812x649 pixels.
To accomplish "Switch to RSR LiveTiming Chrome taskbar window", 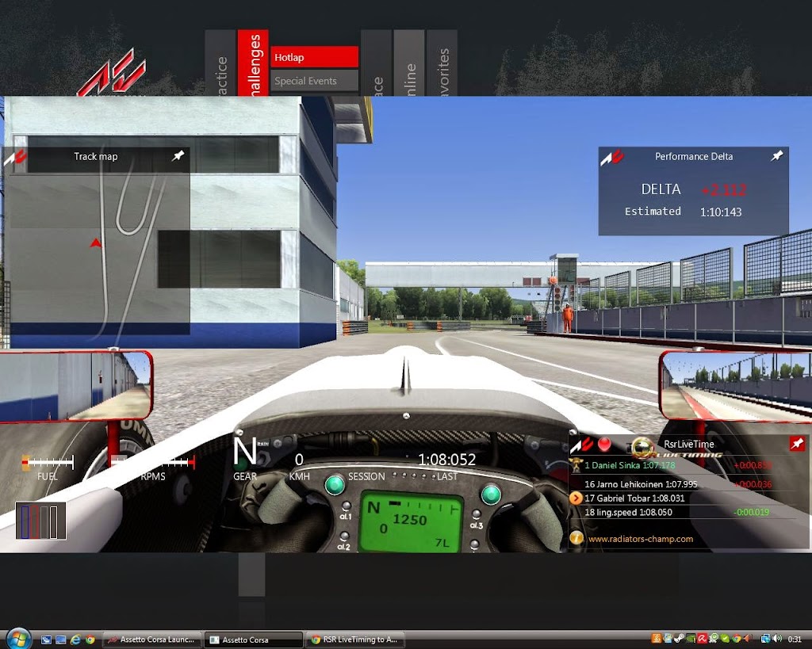I will (354, 639).
